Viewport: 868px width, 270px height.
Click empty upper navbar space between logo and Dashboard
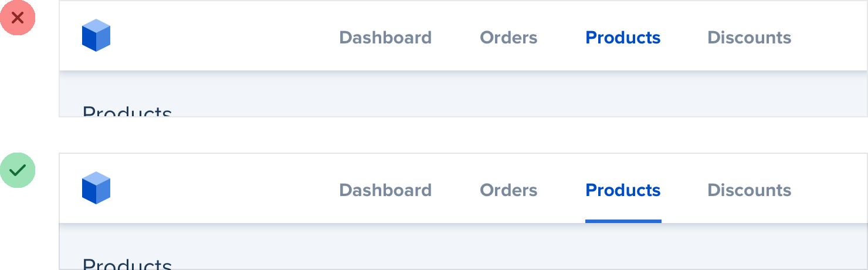pyautogui.click(x=223, y=38)
